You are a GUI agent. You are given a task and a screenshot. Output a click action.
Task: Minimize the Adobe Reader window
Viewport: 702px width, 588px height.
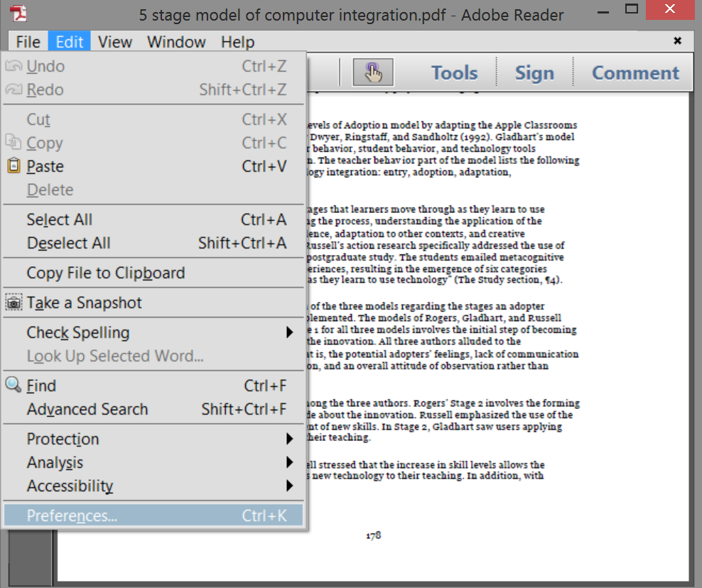tap(603, 11)
